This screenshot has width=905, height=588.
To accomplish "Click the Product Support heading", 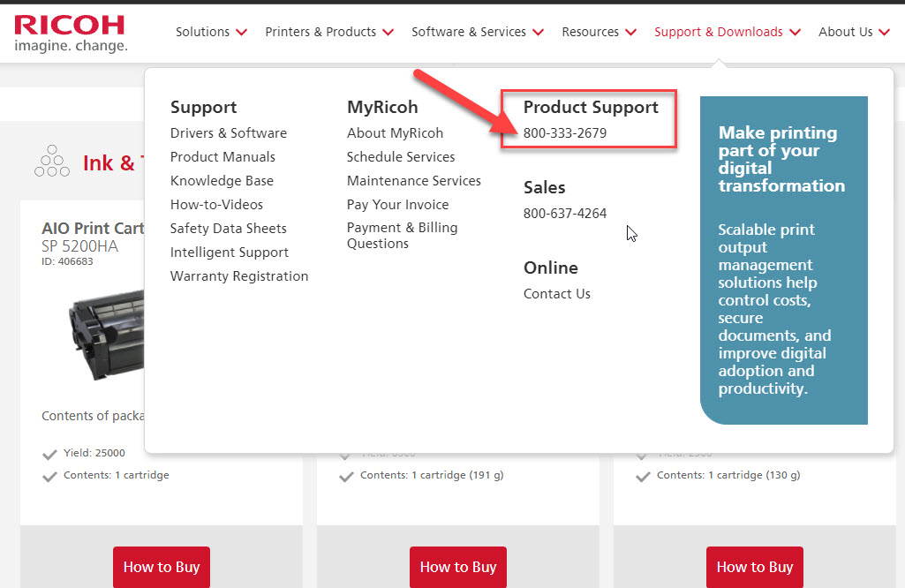I will pos(591,108).
